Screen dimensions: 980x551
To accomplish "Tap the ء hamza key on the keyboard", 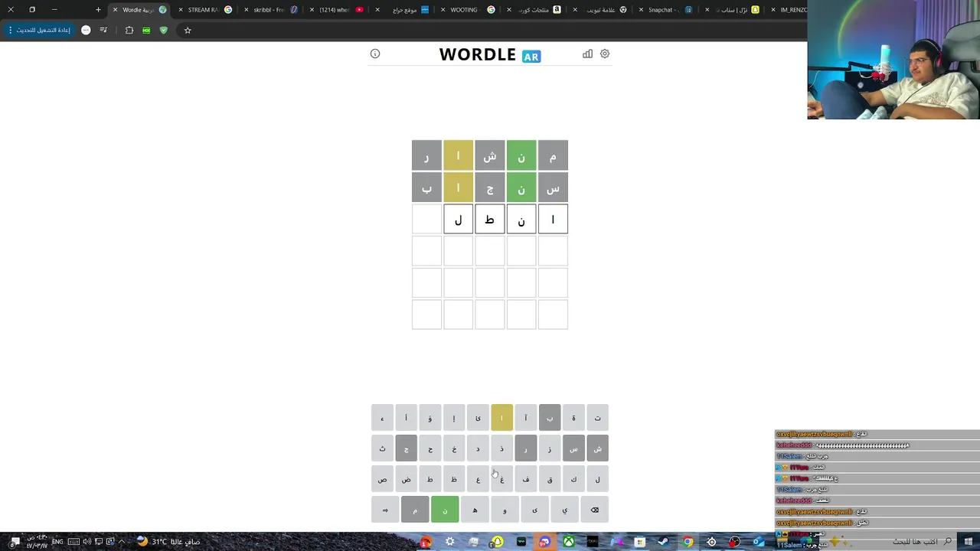I will pyautogui.click(x=382, y=418).
